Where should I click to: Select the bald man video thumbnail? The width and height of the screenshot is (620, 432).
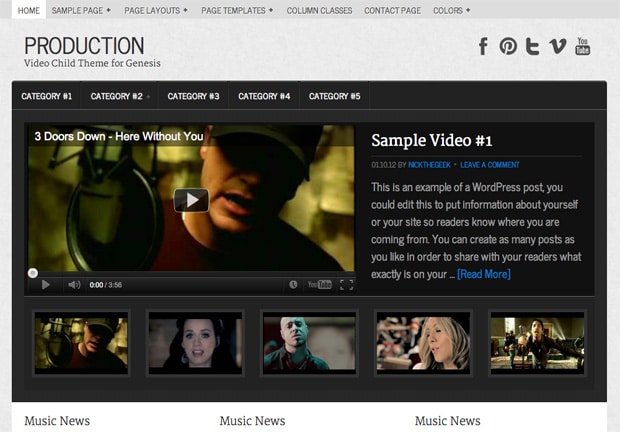309,343
